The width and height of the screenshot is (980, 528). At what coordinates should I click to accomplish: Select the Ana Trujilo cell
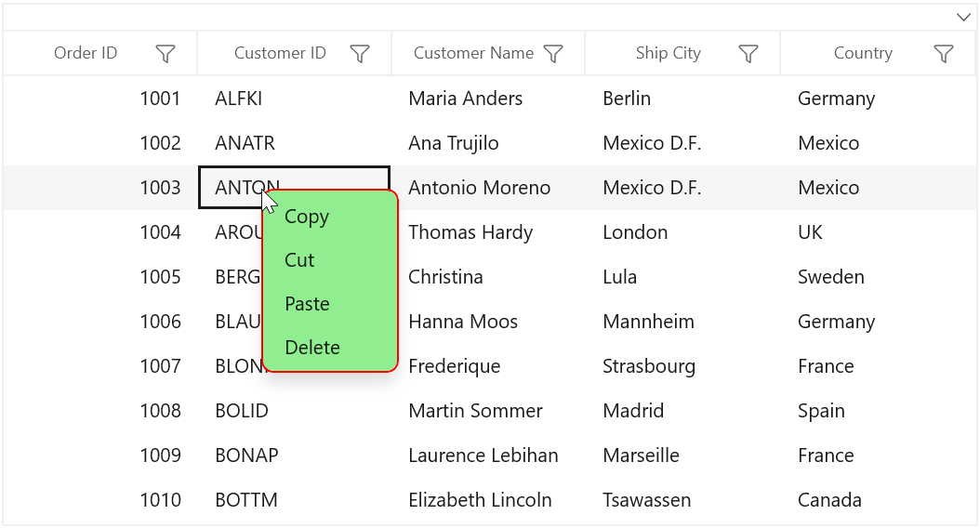(x=488, y=143)
